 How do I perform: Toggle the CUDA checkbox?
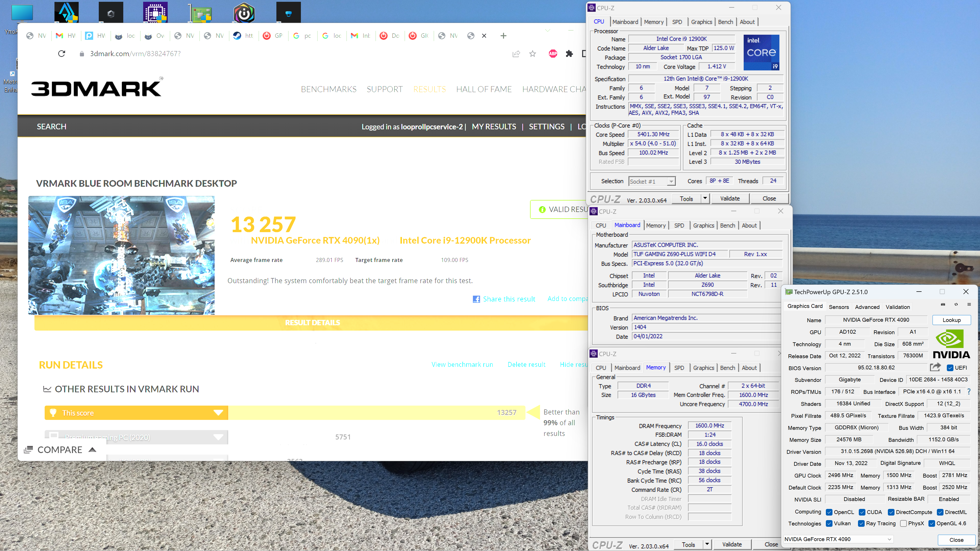point(862,512)
